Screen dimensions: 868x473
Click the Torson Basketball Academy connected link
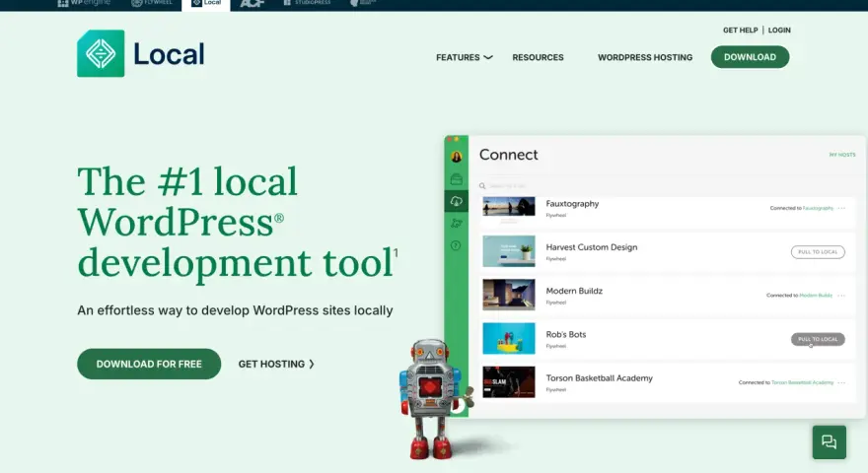[802, 382]
